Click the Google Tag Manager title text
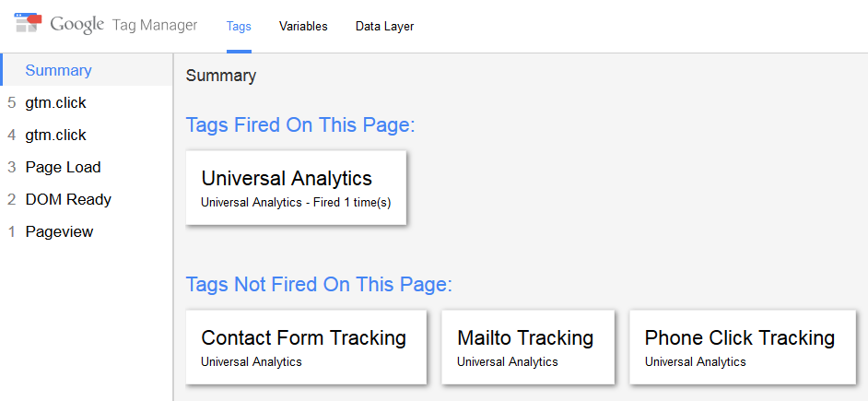Viewport: 868px width, 401px height. pyautogui.click(x=123, y=25)
